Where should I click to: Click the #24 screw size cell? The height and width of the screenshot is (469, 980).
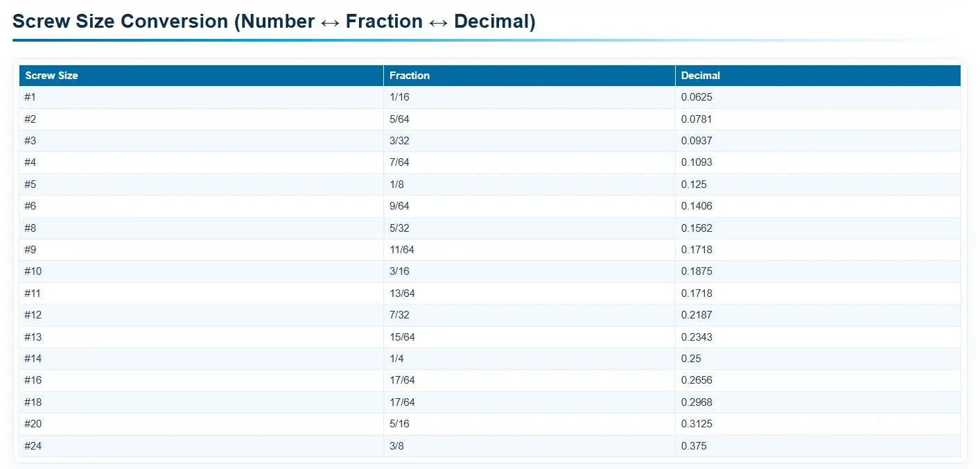pos(33,446)
